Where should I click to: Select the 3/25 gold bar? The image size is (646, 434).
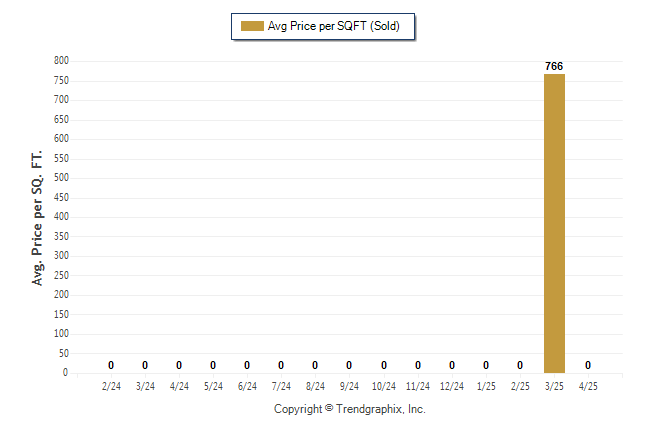[x=554, y=223]
